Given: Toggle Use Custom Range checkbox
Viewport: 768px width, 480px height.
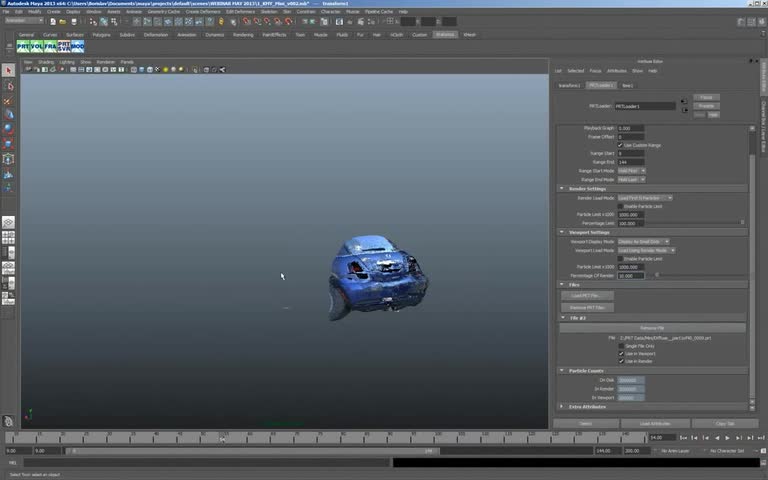Looking at the screenshot, I should point(621,145).
